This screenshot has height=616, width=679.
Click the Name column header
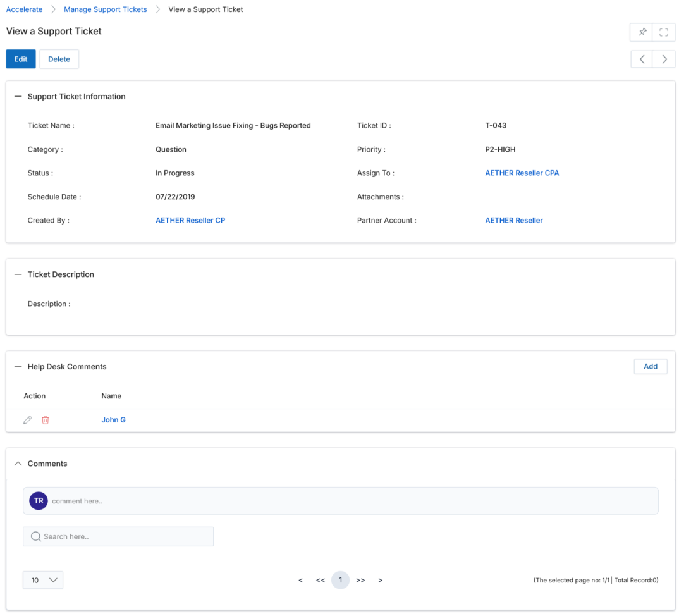(x=111, y=396)
